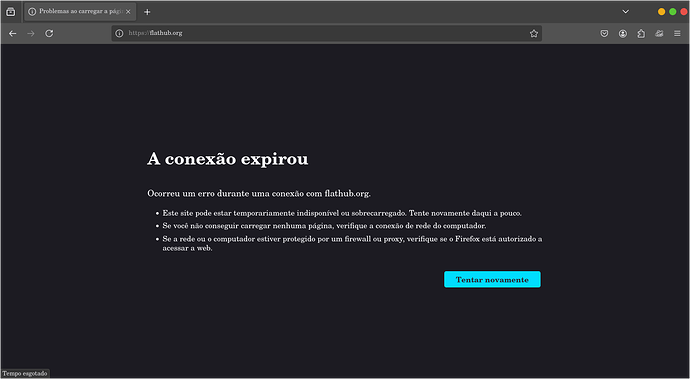Viewport: 690px width, 379px height.
Task: Close the "Problemas ao carregar" tab
Action: tap(128, 12)
